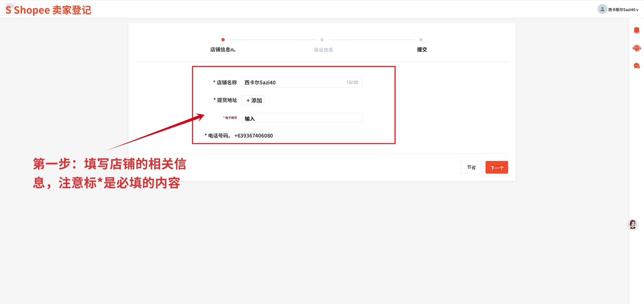The image size is (644, 304).
Task: Open the assistant avatar widget
Action: point(633,224)
